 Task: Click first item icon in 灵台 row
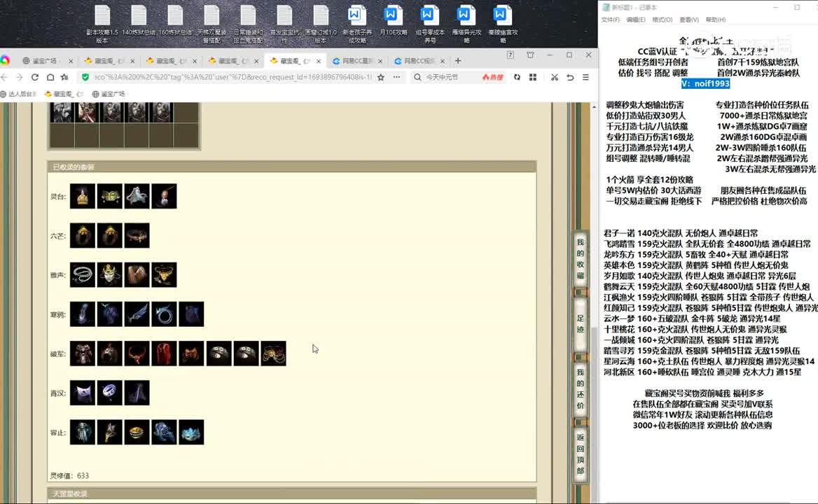[x=83, y=196]
